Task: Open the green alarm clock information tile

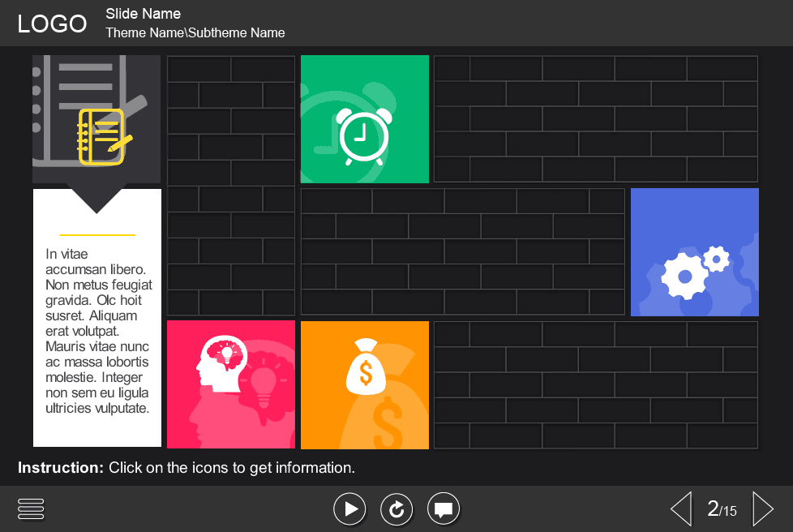Action: 364,118
